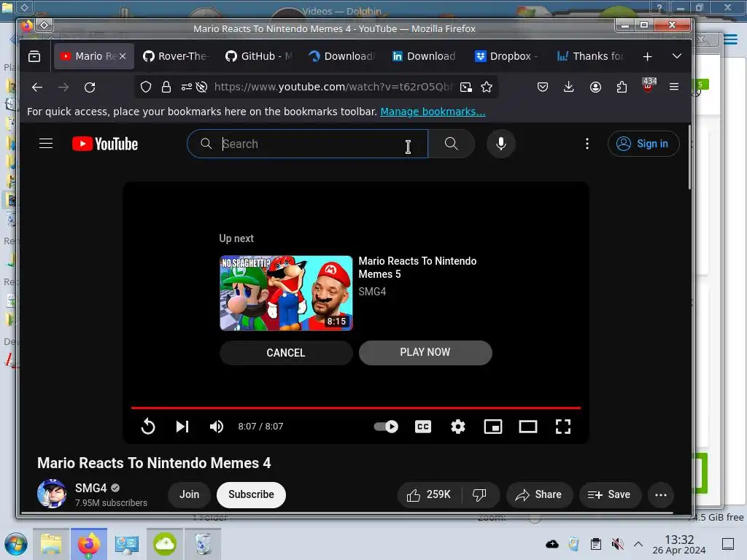Click the red video progress bar
The image size is (747, 560).
pyautogui.click(x=356, y=408)
